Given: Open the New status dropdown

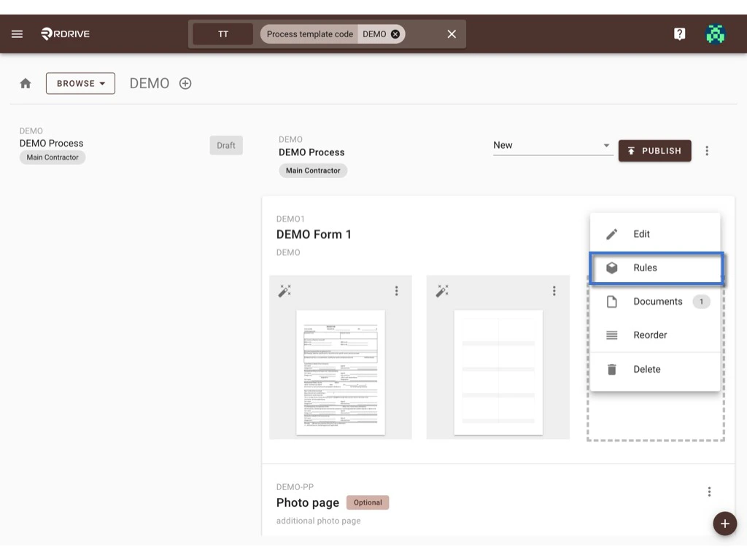Looking at the screenshot, I should click(x=552, y=145).
